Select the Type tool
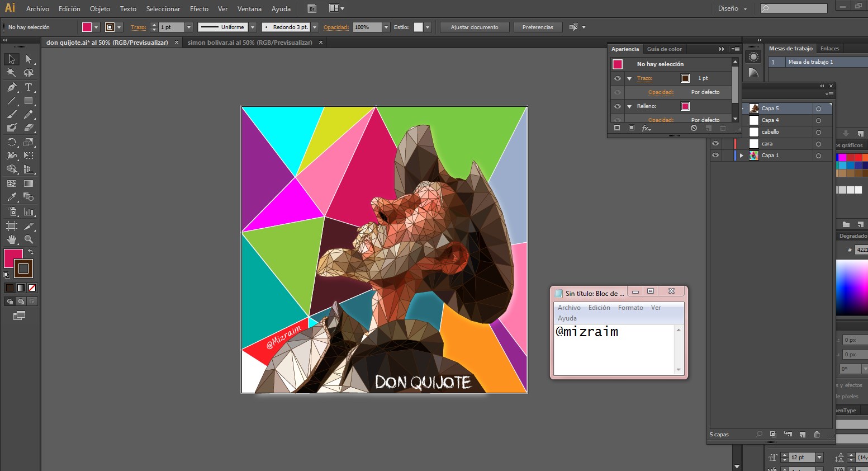 [x=29, y=87]
